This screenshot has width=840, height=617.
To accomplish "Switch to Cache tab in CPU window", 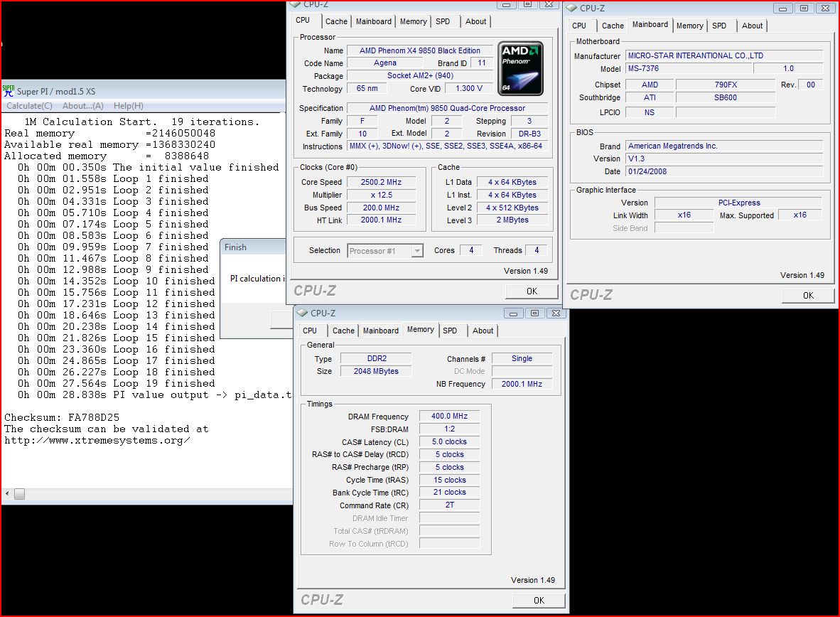I will pos(336,21).
